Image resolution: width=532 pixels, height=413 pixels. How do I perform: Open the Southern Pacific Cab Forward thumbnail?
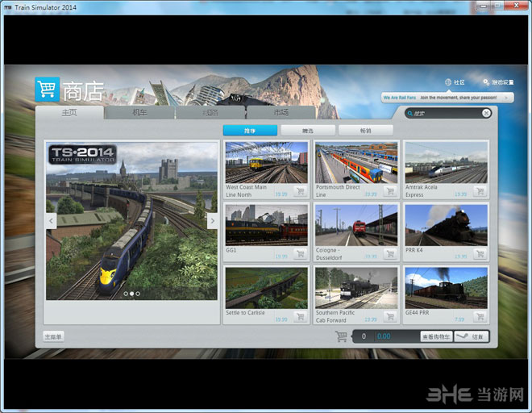pos(356,288)
